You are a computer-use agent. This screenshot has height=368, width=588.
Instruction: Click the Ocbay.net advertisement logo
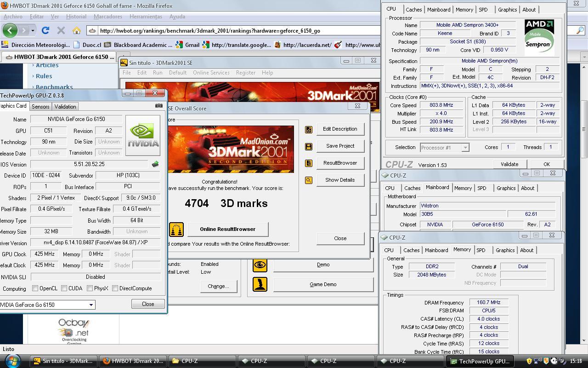73,331
